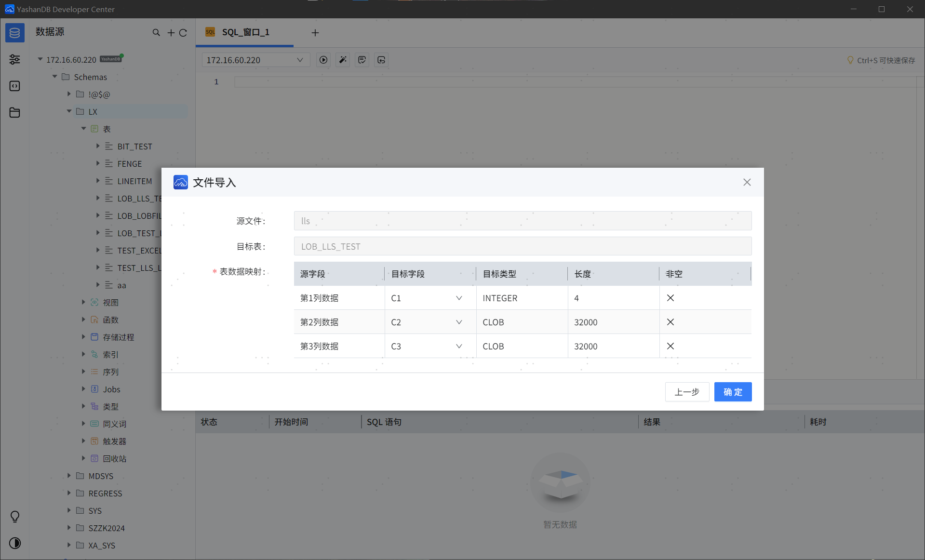Image resolution: width=925 pixels, height=560 pixels.
Task: Open the code console sidebar icon
Action: [14, 86]
